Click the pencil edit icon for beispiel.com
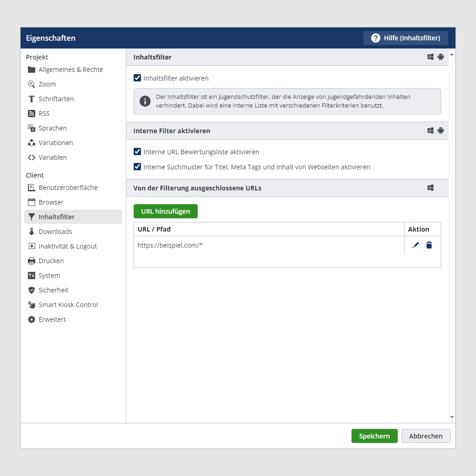Image resolution: width=476 pixels, height=476 pixels. (x=415, y=245)
